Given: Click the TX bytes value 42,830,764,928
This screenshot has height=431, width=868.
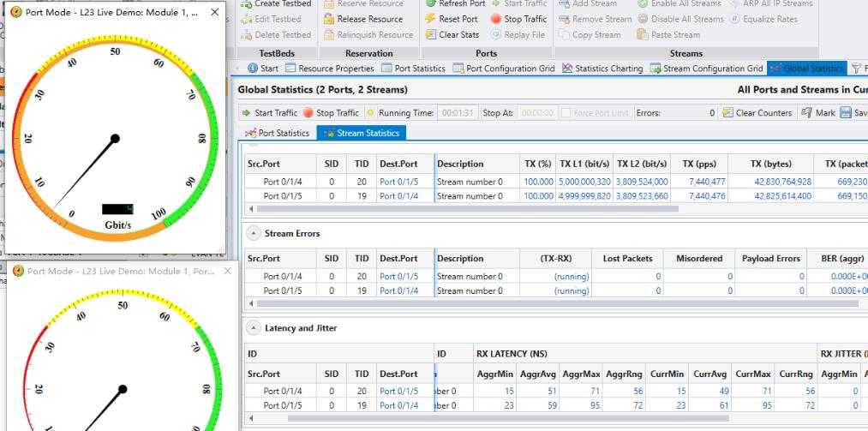Looking at the screenshot, I should pos(783,182).
